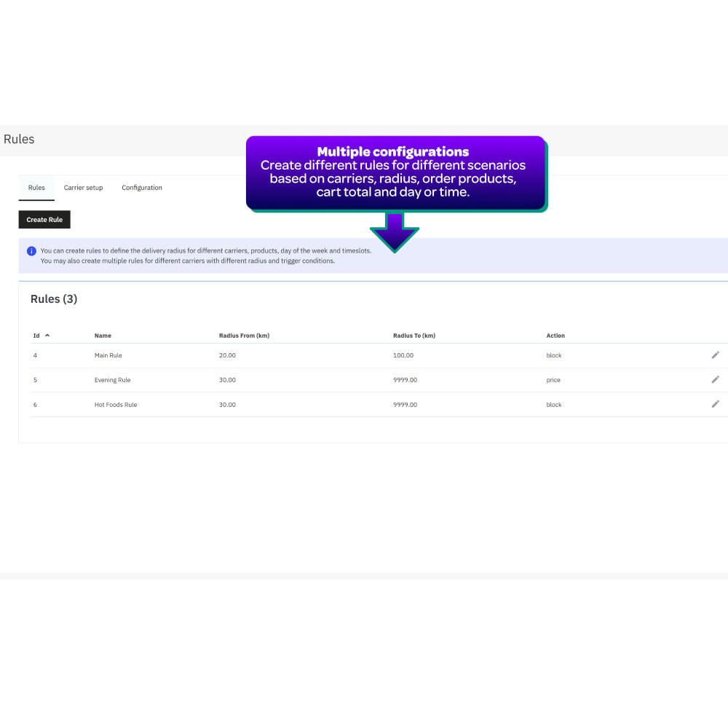The width and height of the screenshot is (728, 728).
Task: Click the blue info icon in the notice
Action: (x=30, y=250)
